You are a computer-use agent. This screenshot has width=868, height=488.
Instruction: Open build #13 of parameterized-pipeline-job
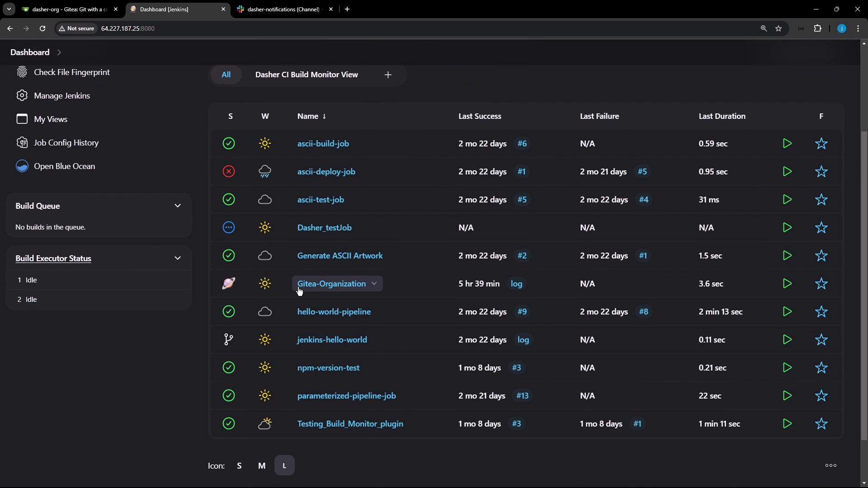(x=522, y=396)
